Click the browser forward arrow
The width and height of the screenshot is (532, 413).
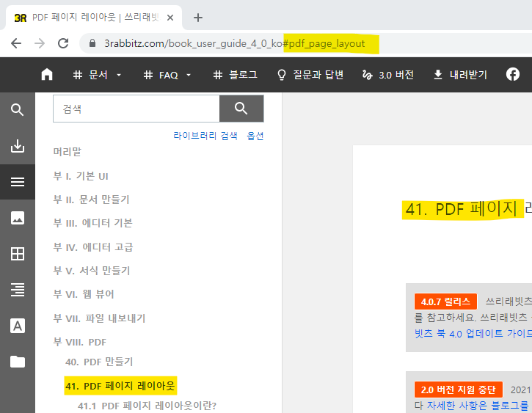[x=40, y=43]
